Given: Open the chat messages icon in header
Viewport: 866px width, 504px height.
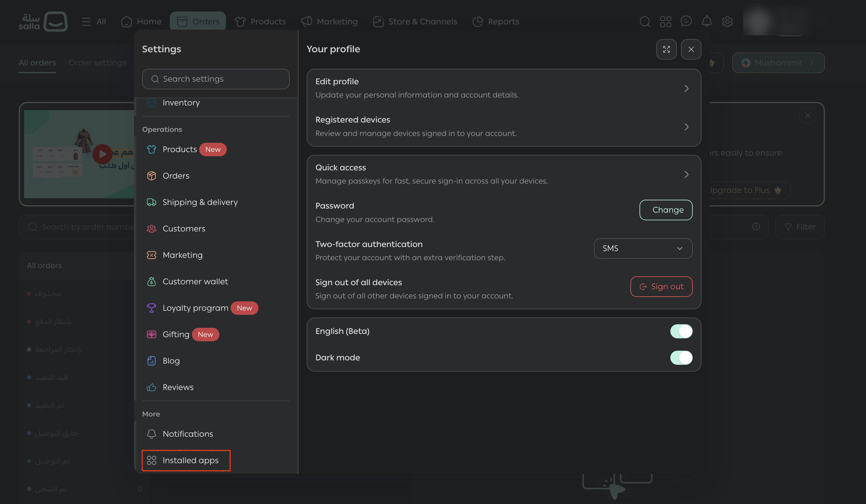Looking at the screenshot, I should [686, 21].
